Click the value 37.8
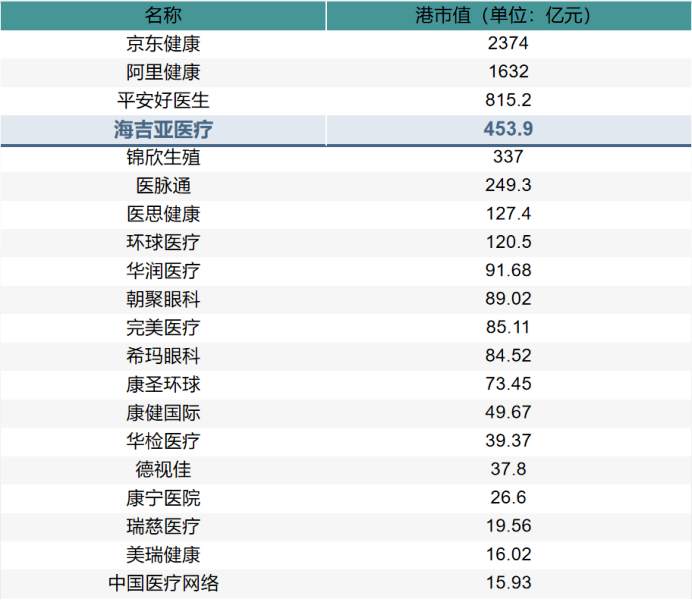692x600 pixels. (x=509, y=470)
